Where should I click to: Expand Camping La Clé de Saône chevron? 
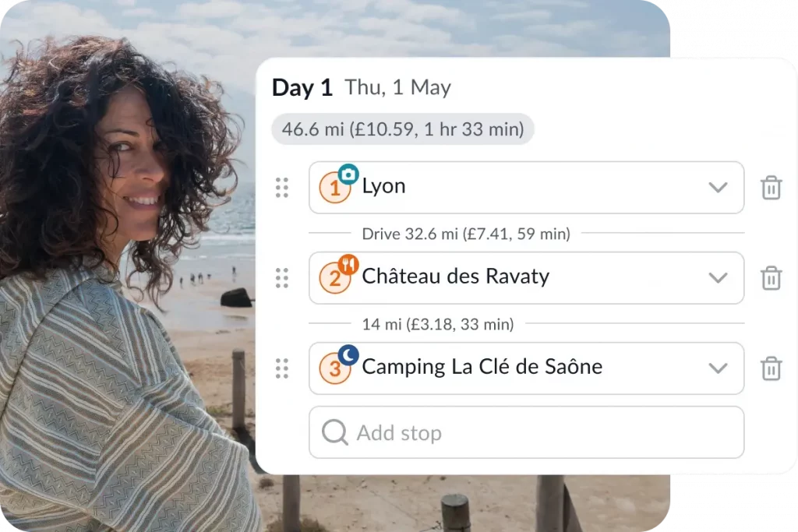(x=718, y=368)
